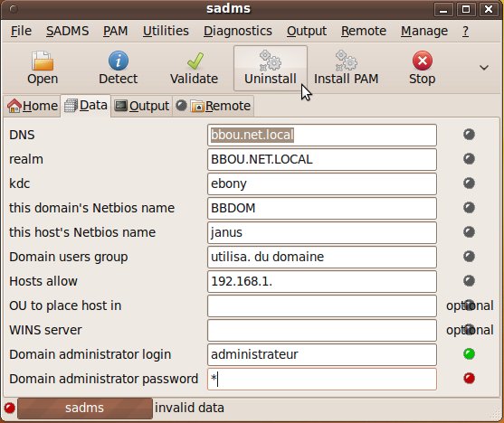This screenshot has height=423, width=504.
Task: Open the Diagnostics menu
Action: click(238, 31)
